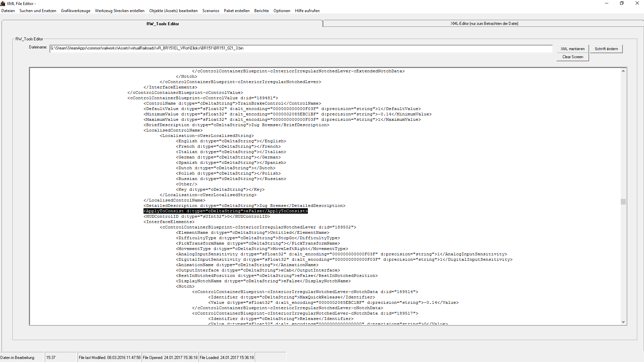Switch to XML-Editor view-only tab
The image size is (644, 362).
point(484,24)
